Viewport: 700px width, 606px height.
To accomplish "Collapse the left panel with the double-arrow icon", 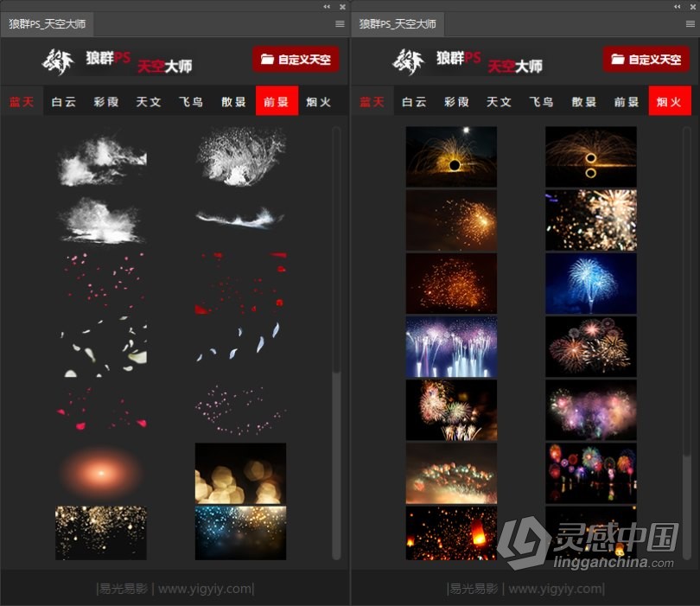I will pos(327,6).
